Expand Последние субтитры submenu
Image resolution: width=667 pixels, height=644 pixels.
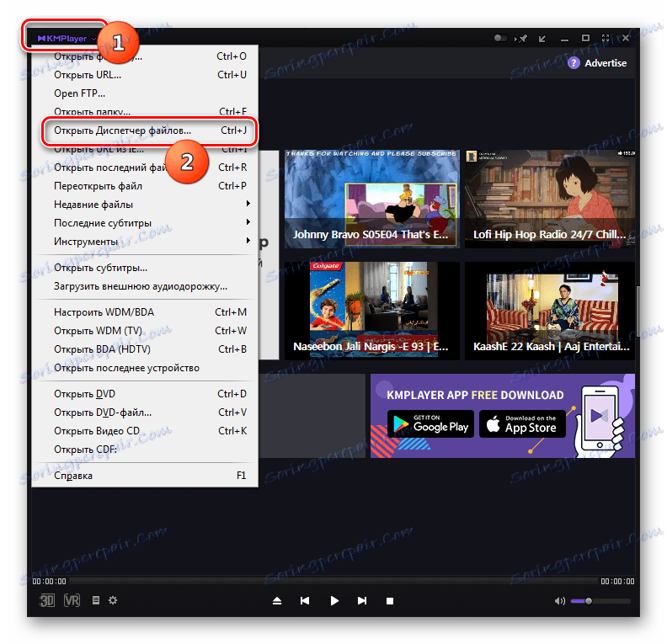tap(145, 223)
